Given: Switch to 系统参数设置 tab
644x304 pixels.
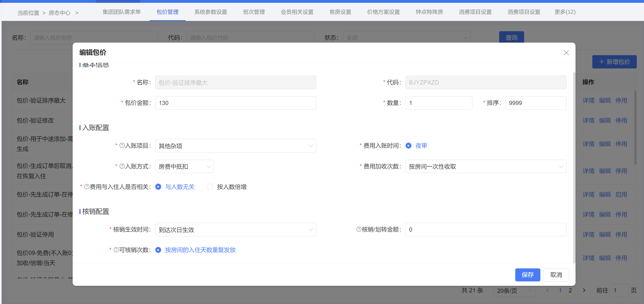Looking at the screenshot, I should click(x=210, y=12).
